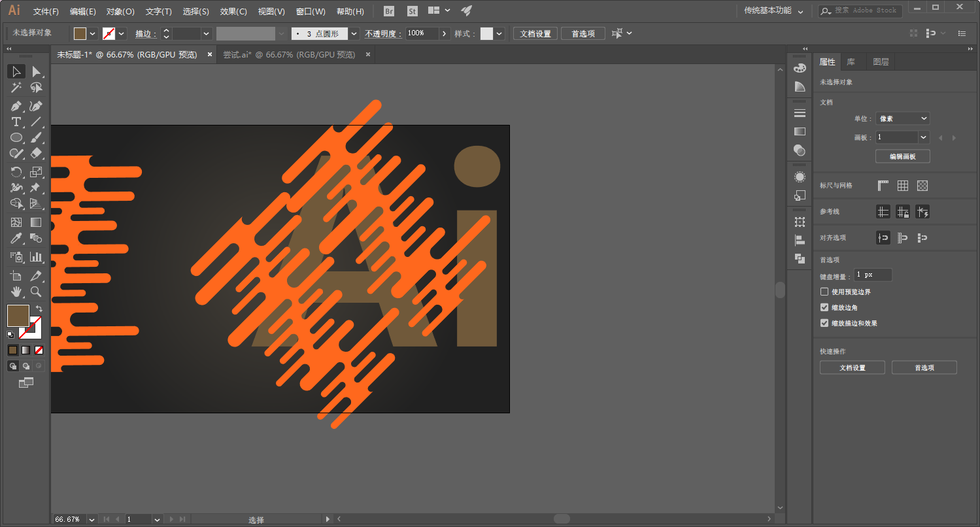Click 文档设置 in control bar
980x527 pixels.
point(535,33)
